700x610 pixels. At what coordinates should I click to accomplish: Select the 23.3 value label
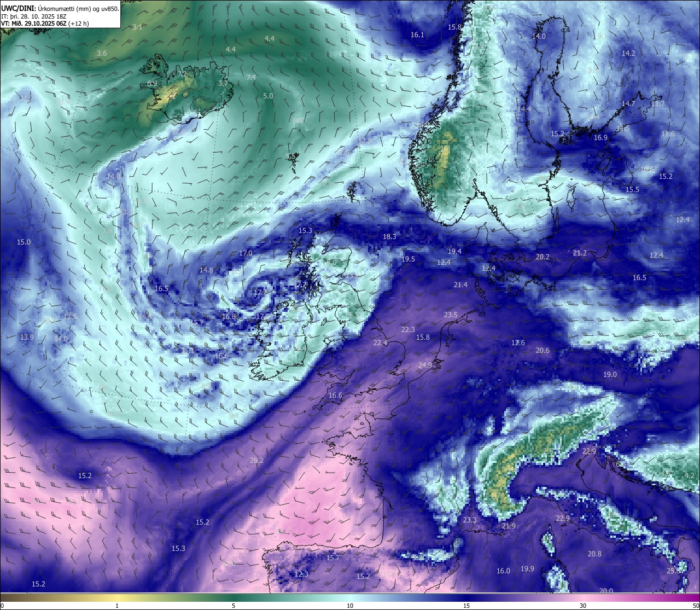click(470, 520)
